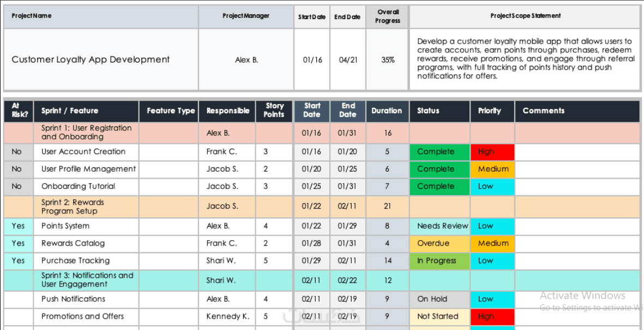Select the In Progress status for Purchase Tracking

[x=440, y=261]
